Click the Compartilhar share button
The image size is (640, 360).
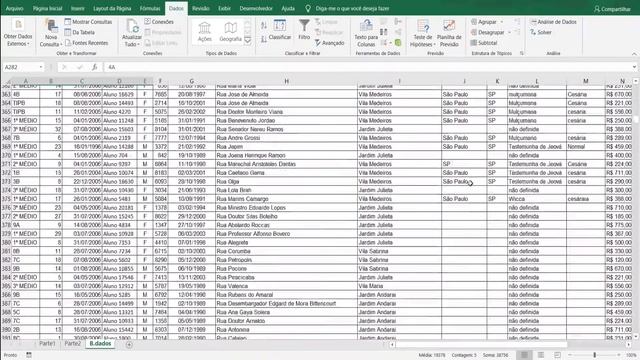tap(612, 9)
